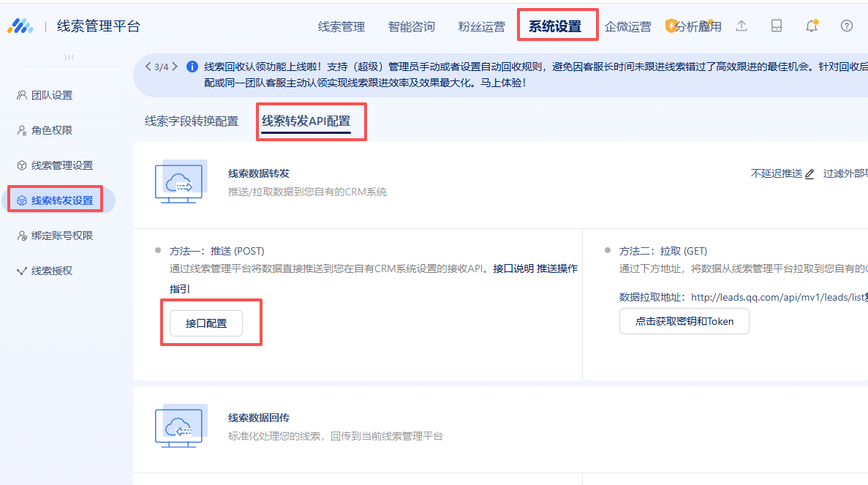Viewport: 868px width, 485px height.
Task: Click the help question mark icon
Action: [x=847, y=26]
